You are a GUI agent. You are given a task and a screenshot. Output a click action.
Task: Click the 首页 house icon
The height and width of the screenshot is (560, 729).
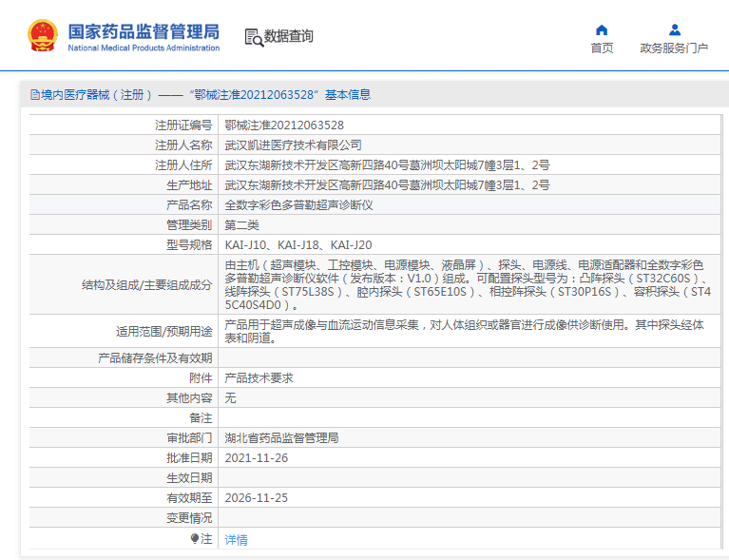601,29
